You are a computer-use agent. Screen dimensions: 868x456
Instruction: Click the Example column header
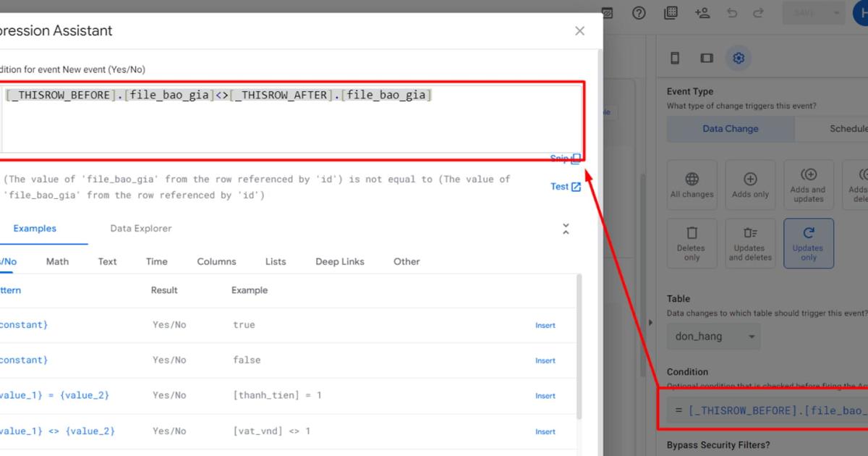click(250, 290)
